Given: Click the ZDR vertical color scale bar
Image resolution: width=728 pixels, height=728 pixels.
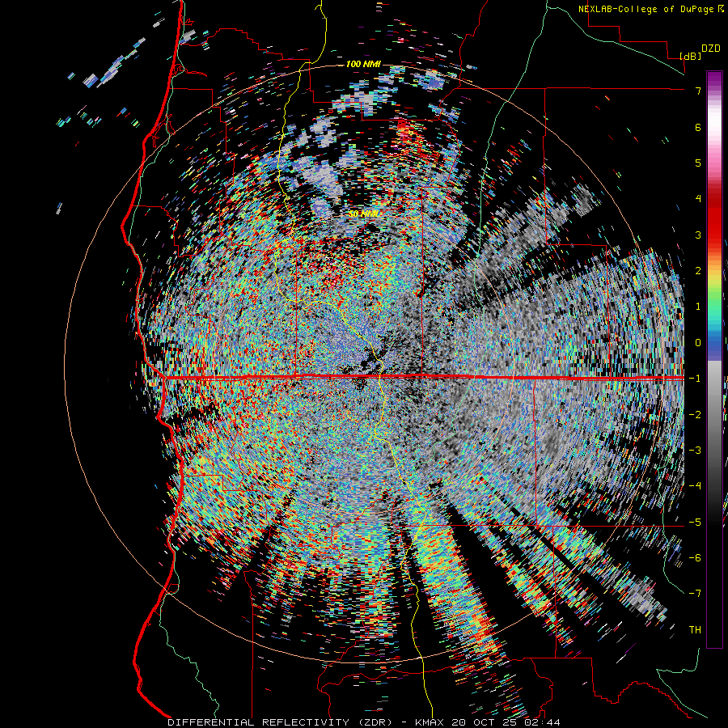Looking at the screenshot, I should 714,359.
